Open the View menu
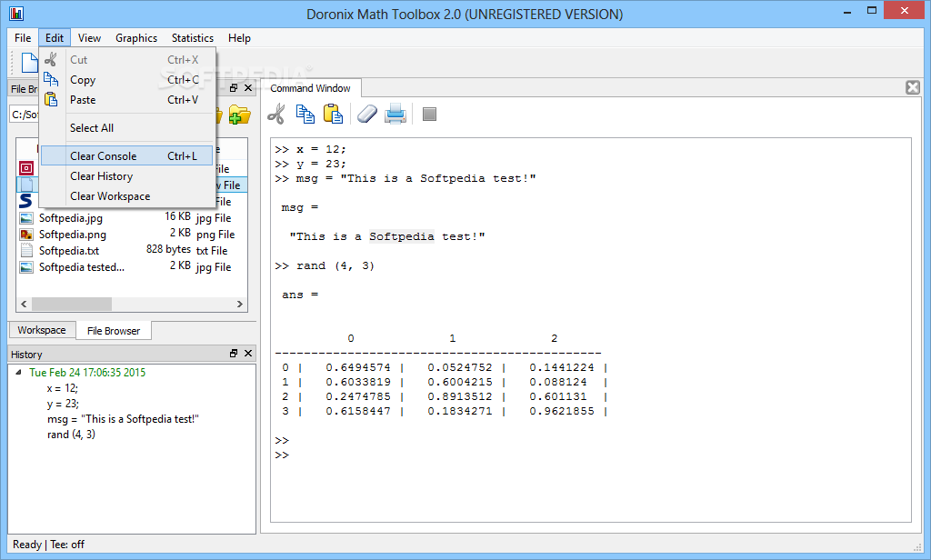Screen dimensions: 931x560 [90, 38]
